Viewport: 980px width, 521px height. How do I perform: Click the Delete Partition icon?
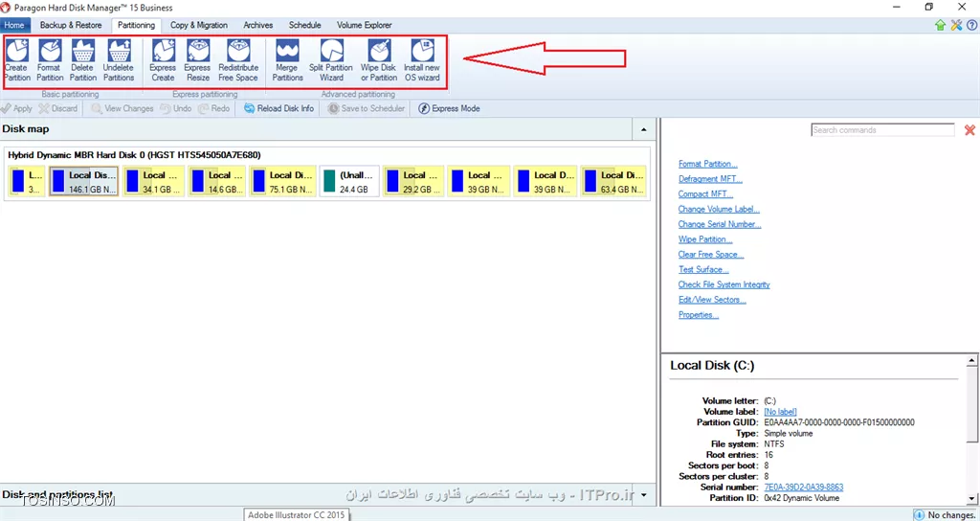pos(83,60)
